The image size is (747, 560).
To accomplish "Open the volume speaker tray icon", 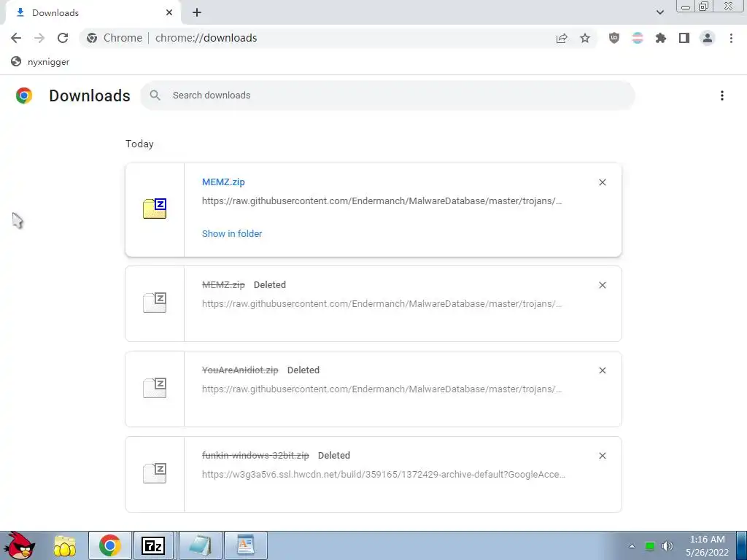I will pyautogui.click(x=667, y=546).
